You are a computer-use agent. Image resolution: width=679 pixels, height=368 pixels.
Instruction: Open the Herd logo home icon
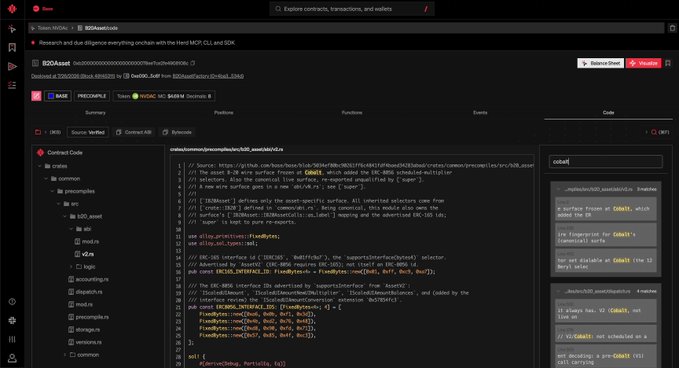[12, 8]
